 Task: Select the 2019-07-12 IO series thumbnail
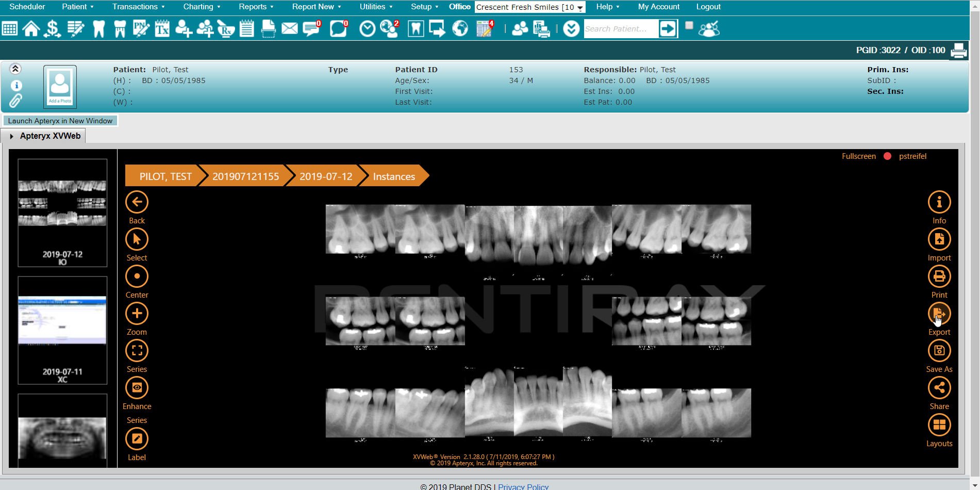click(x=62, y=213)
